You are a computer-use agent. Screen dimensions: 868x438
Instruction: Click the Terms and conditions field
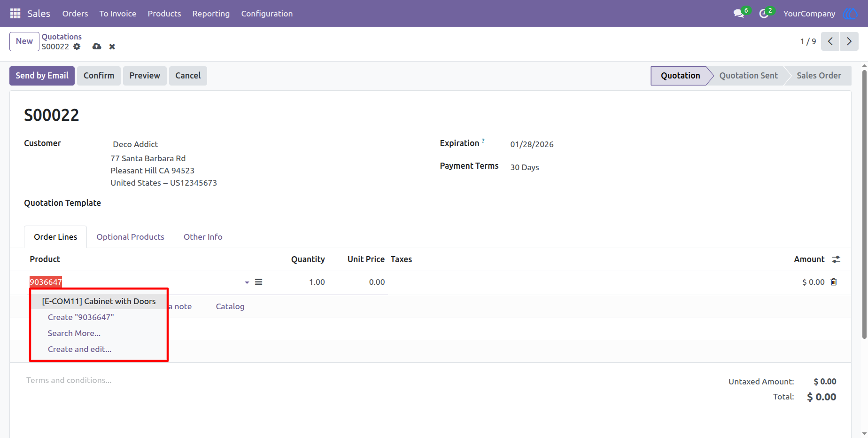pos(69,380)
